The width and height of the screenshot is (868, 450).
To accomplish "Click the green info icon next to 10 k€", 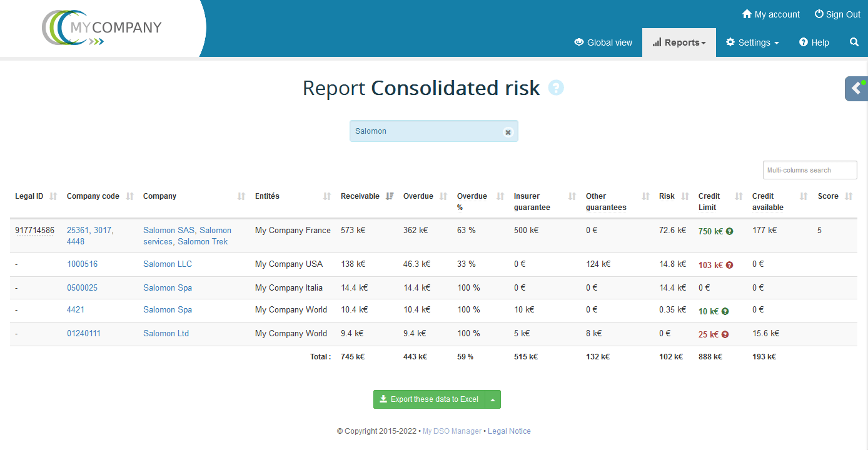I will click(725, 311).
